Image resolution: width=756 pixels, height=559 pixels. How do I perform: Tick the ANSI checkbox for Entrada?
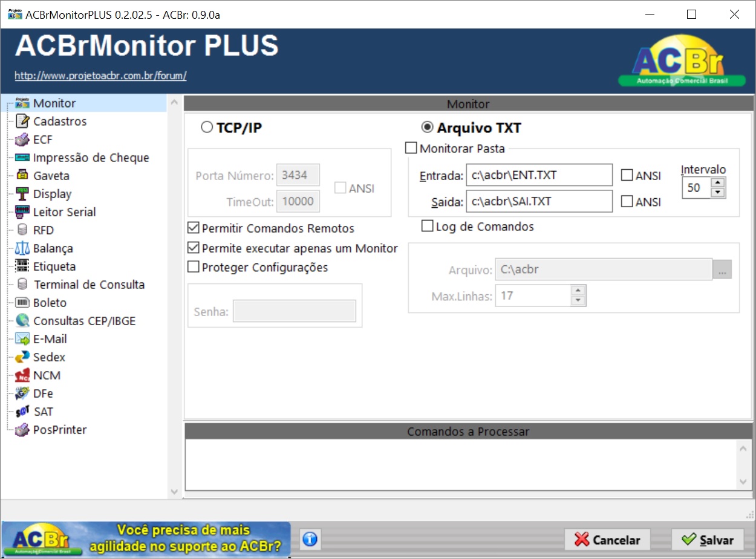click(627, 176)
